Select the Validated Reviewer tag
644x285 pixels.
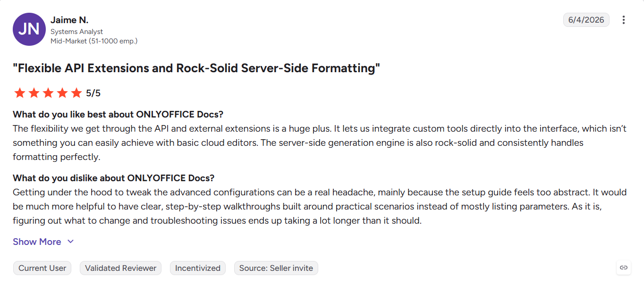(121, 268)
